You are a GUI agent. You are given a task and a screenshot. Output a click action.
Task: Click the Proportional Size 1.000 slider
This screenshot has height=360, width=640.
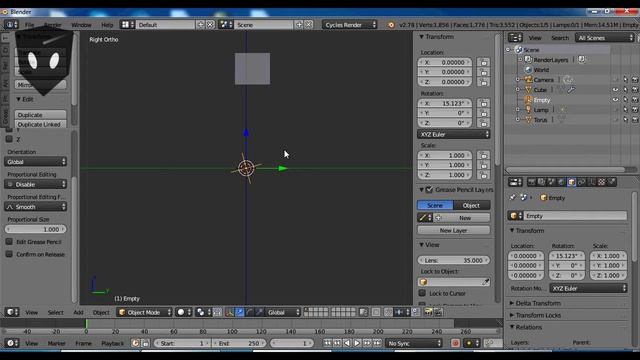[x=36, y=229]
